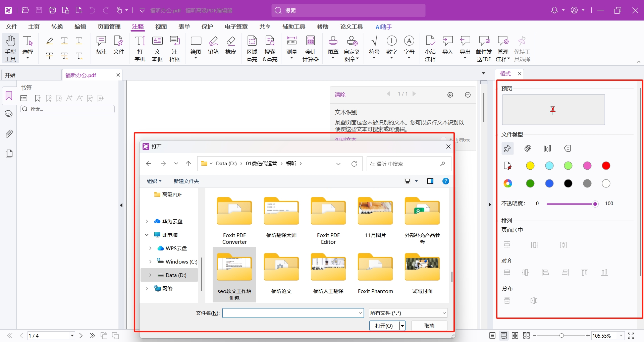Select the paperclip file type icon
The image size is (644, 342).
pyautogui.click(x=528, y=149)
